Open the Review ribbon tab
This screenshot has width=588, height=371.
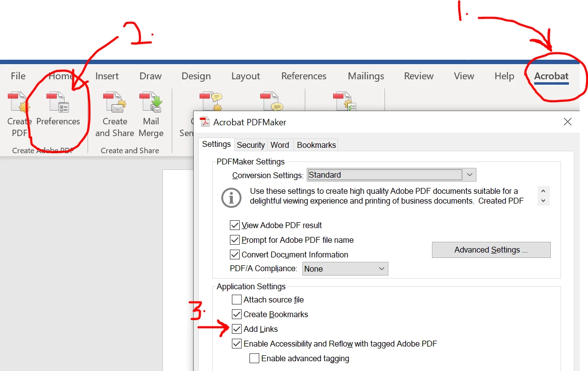[419, 76]
